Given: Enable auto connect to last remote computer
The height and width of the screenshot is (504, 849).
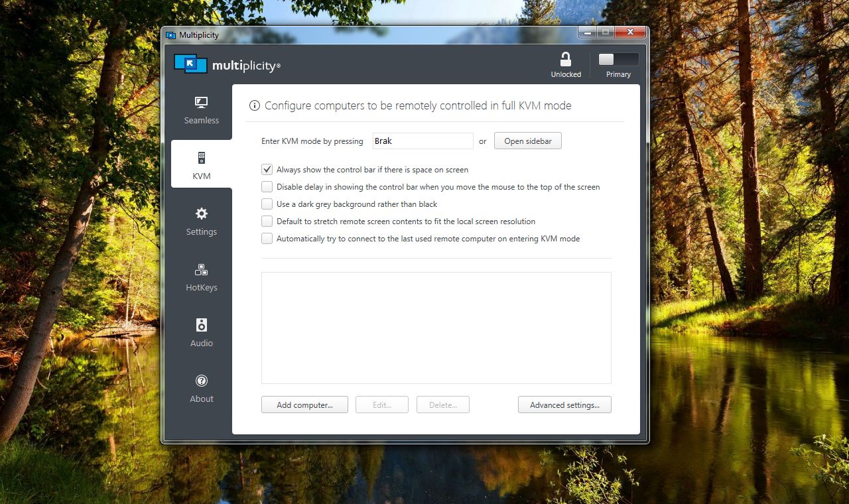Looking at the screenshot, I should [267, 239].
